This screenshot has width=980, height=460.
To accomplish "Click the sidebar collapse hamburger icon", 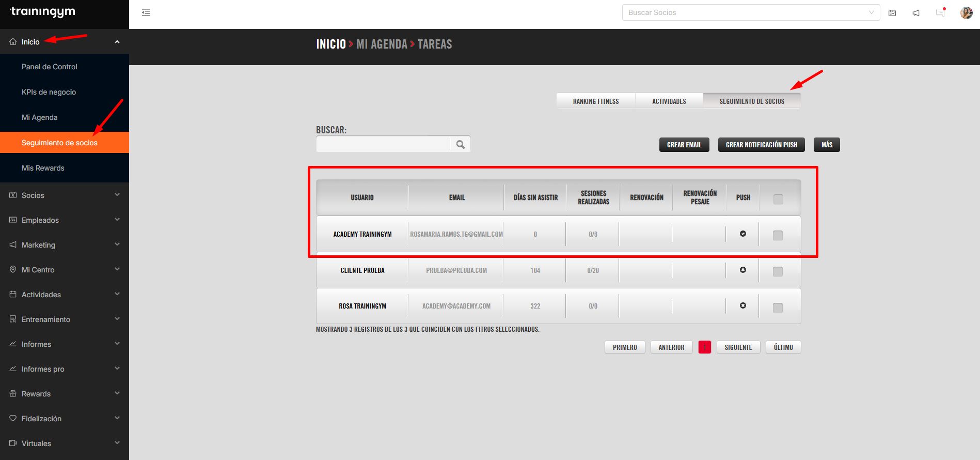I will click(x=146, y=12).
